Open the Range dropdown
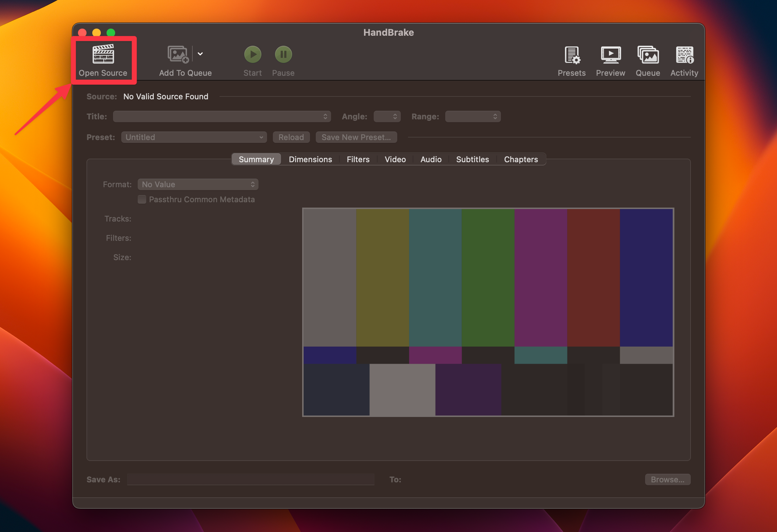 pos(472,116)
